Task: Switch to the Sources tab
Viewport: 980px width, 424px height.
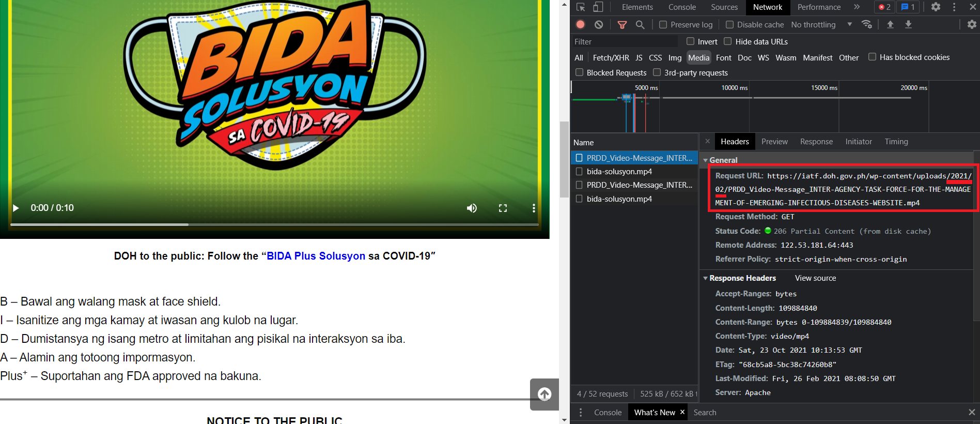Action: pyautogui.click(x=724, y=7)
